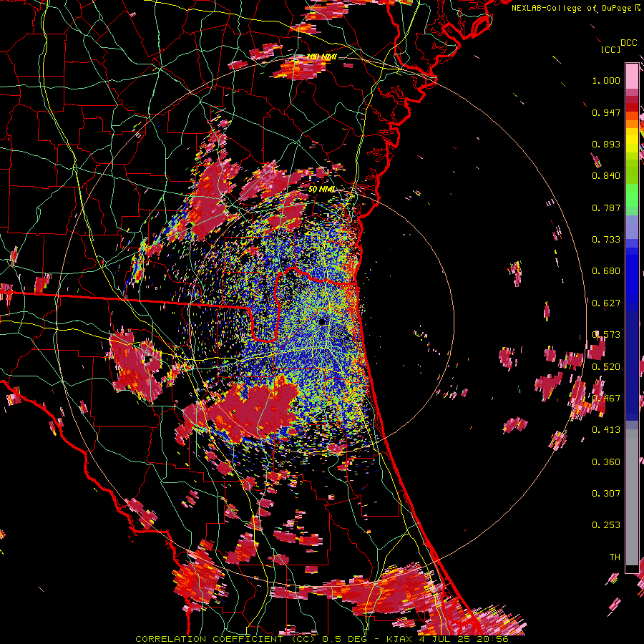Click the TH threshold label

(x=615, y=557)
